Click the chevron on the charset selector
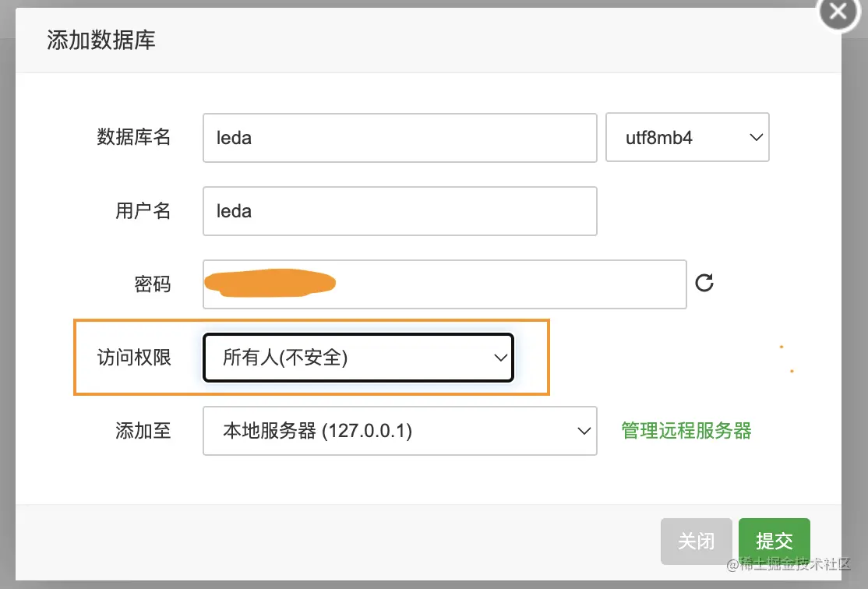 click(755, 137)
